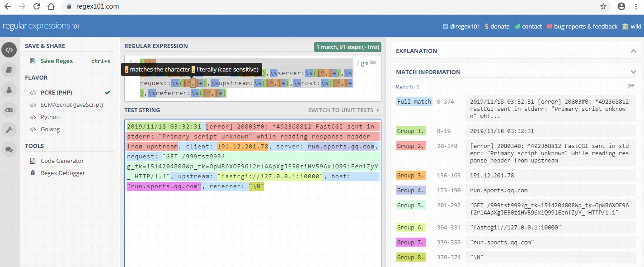Open the live chat speech bubble icon
This screenshot has height=267, width=644.
coord(9,149)
